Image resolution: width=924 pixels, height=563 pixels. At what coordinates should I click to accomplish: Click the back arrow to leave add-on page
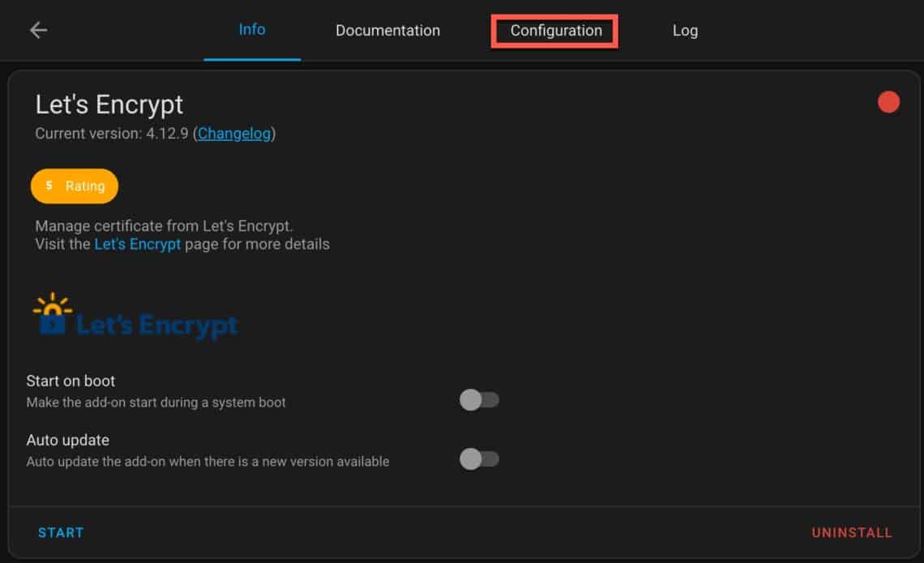pos(38,30)
